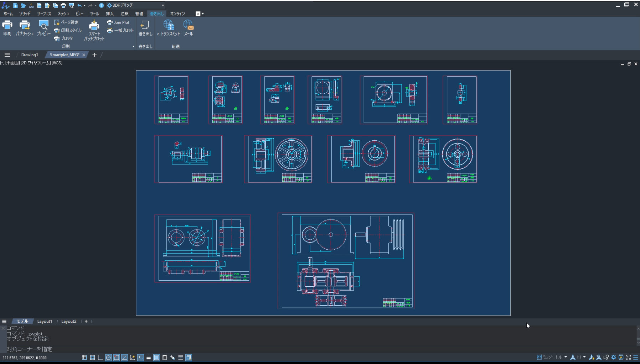Viewport: 640px width, 364px height.
Task: Click the quick access Print icon
Action: 63,5
